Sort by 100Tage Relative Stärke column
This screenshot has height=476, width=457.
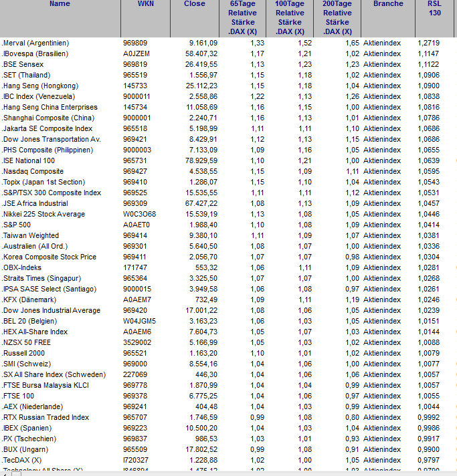pyautogui.click(x=289, y=17)
